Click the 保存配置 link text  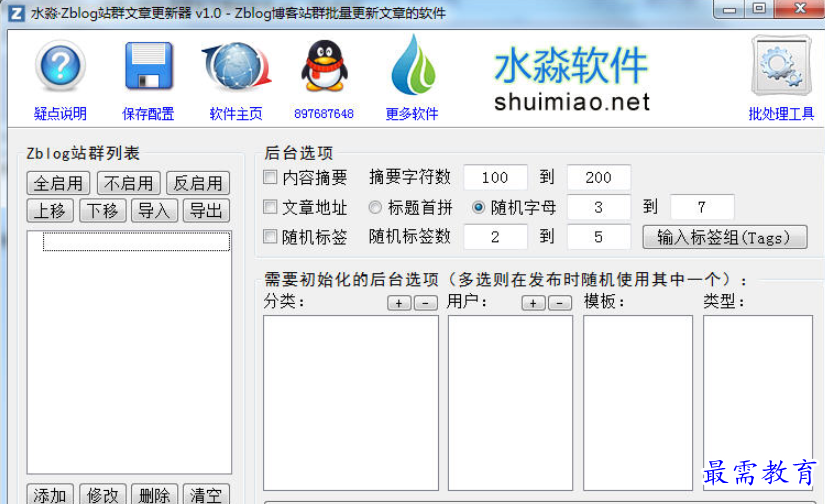[x=148, y=114]
